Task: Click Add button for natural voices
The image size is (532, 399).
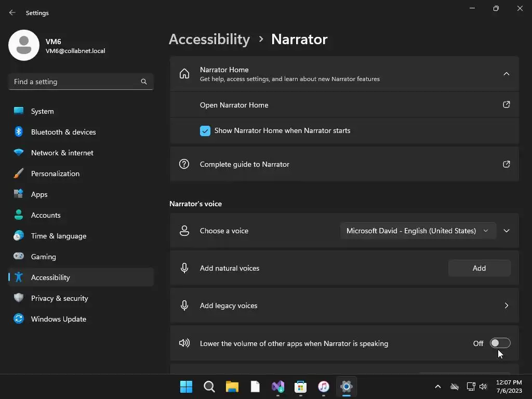Action: coord(479,268)
